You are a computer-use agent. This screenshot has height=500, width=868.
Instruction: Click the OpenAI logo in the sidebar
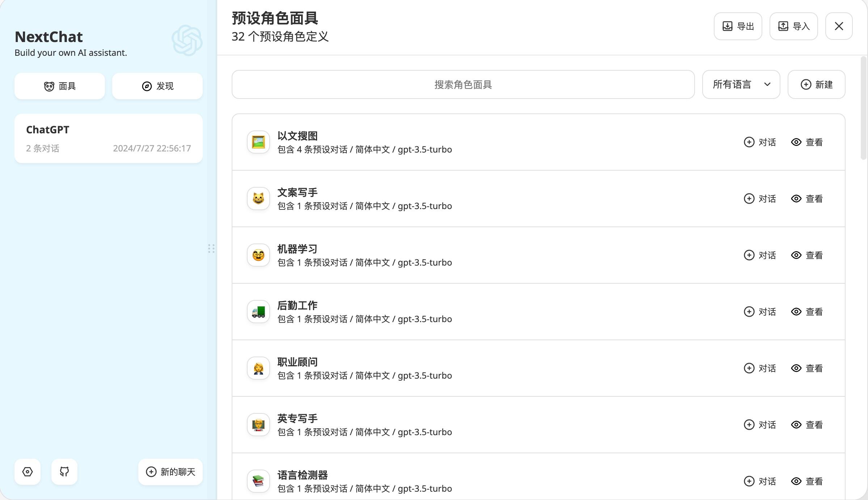[186, 41]
